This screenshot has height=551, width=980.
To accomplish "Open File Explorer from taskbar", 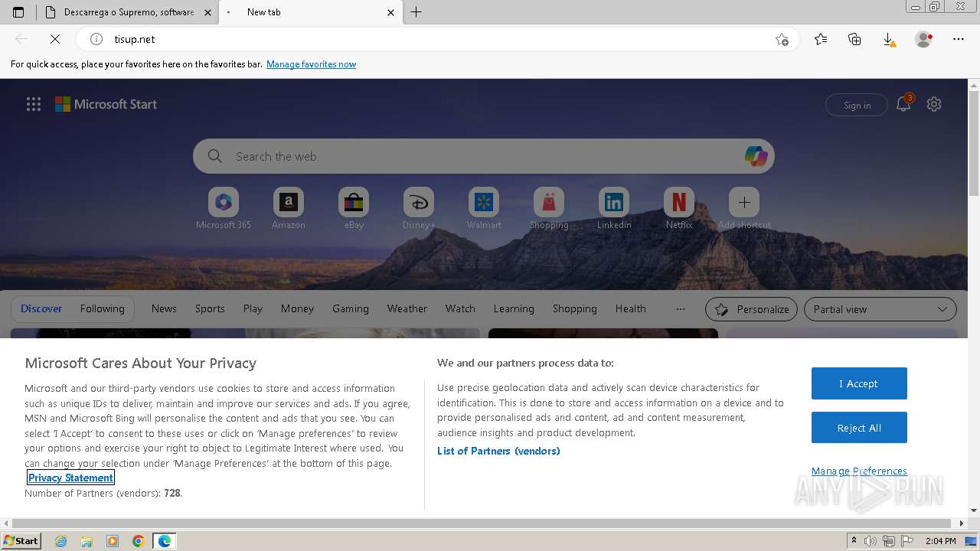I will 87,541.
